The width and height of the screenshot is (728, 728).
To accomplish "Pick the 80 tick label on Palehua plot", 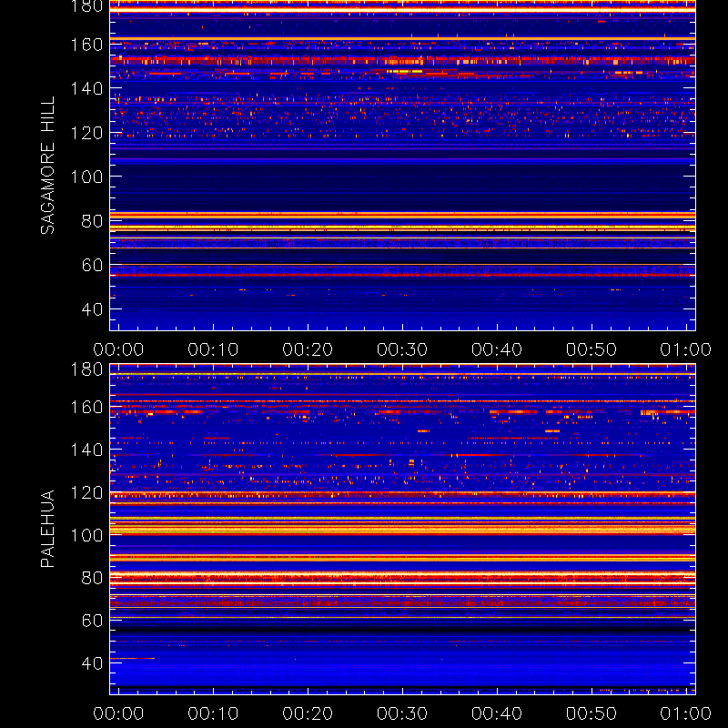I will coord(92,578).
